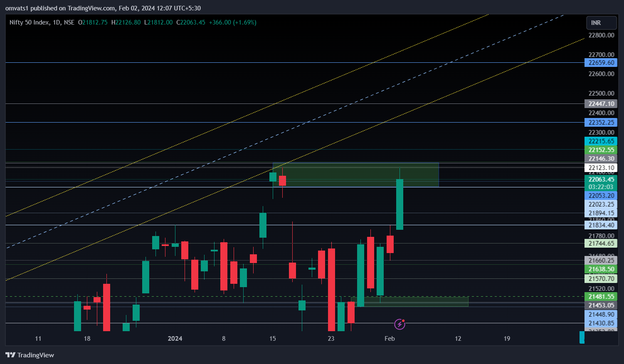
Task: Click the 1D timeframe in chart legend
Action: [x=57, y=22]
